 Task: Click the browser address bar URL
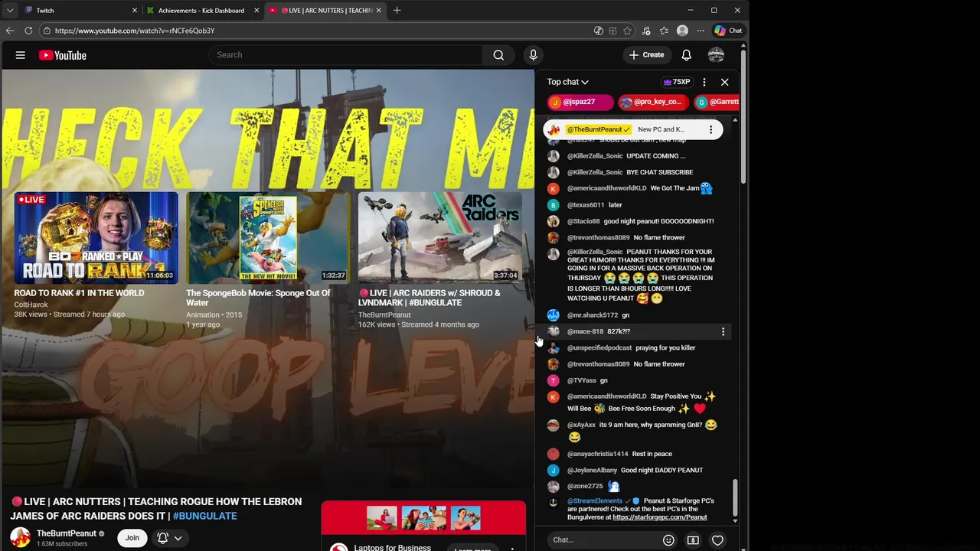(135, 31)
